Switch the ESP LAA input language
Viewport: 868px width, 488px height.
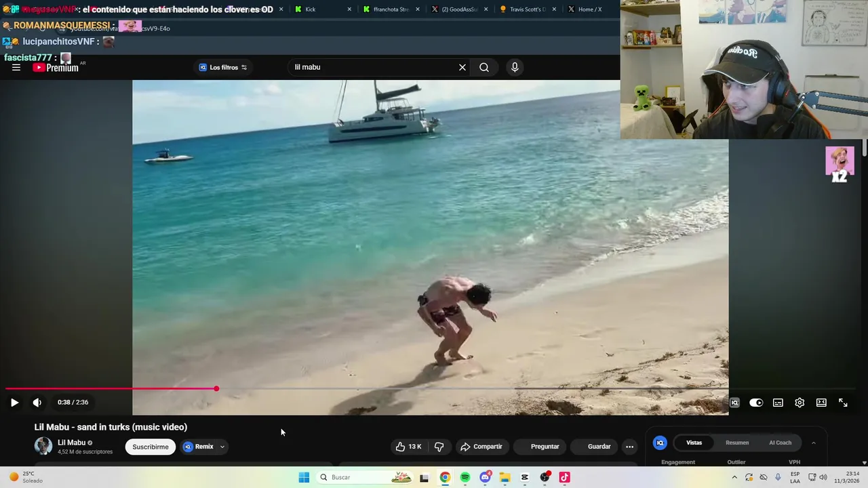click(795, 477)
